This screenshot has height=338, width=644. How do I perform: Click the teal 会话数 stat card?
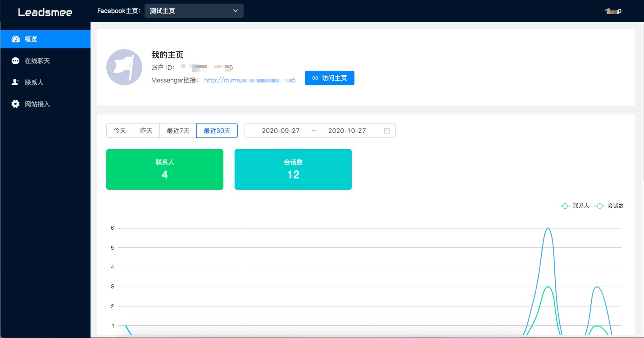[293, 169]
